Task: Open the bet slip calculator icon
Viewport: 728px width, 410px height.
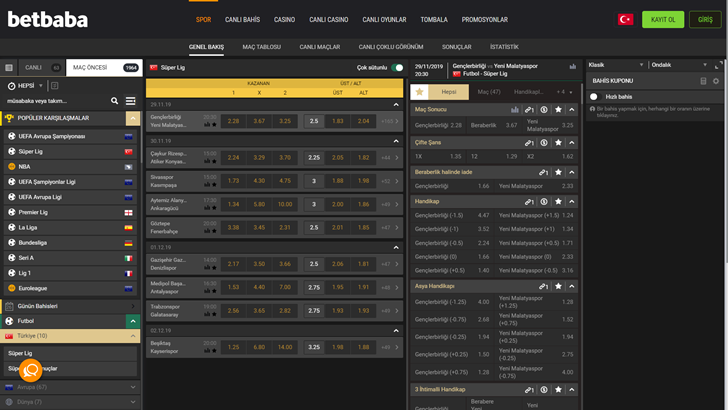Action: tap(703, 81)
